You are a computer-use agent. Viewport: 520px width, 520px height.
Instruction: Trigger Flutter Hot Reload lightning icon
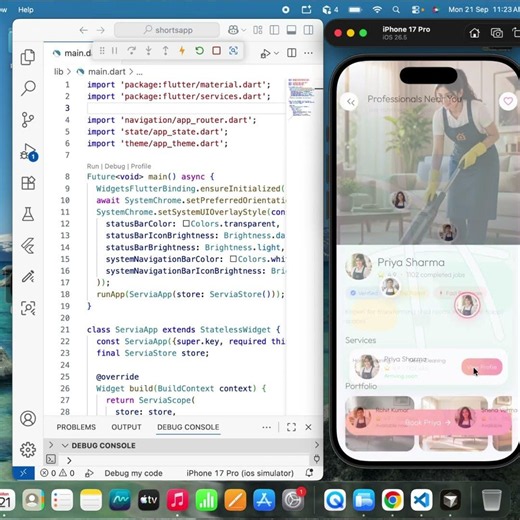coord(182,51)
